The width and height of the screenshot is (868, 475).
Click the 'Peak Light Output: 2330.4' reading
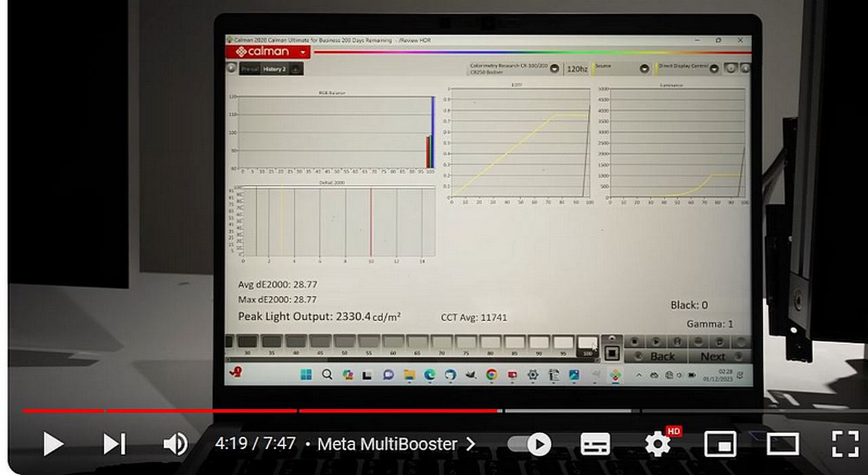tap(319, 316)
